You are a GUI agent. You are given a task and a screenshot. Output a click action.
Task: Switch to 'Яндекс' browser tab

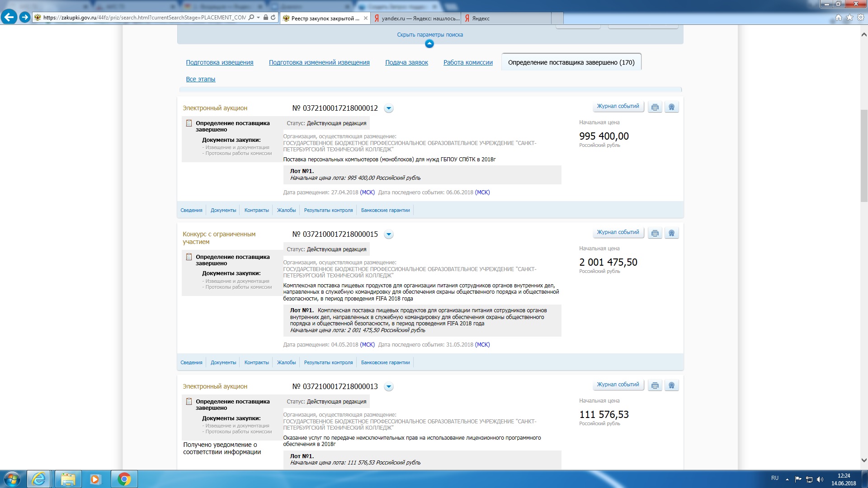click(x=506, y=18)
